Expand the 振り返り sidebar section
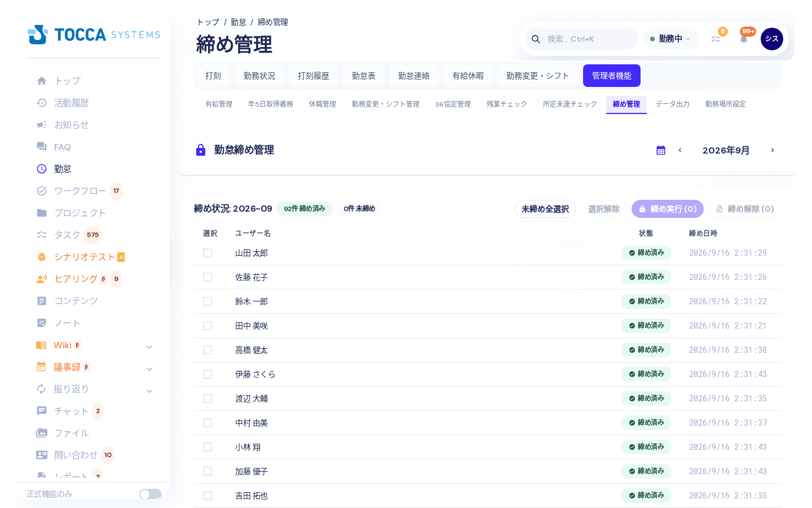The width and height of the screenshot is (812, 508). [x=149, y=391]
